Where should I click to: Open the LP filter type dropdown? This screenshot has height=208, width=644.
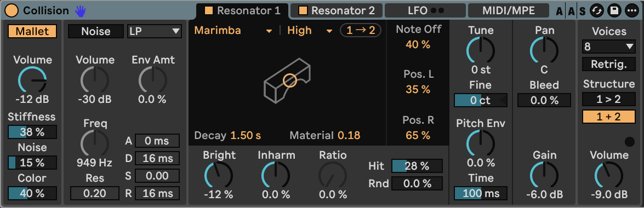155,31
